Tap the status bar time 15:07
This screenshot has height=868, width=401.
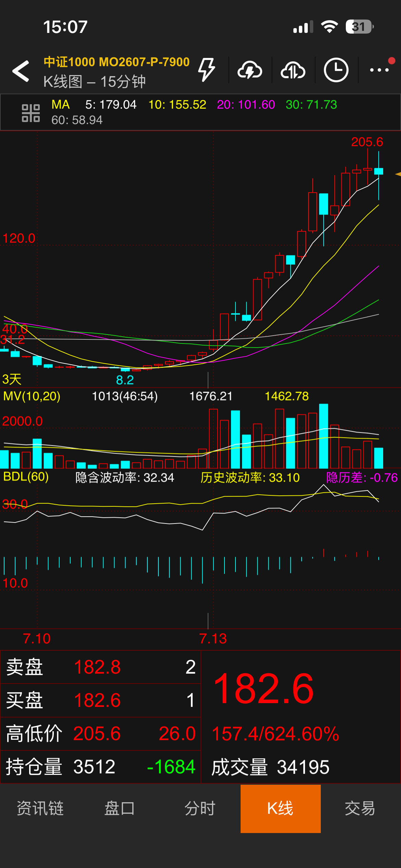(65, 27)
